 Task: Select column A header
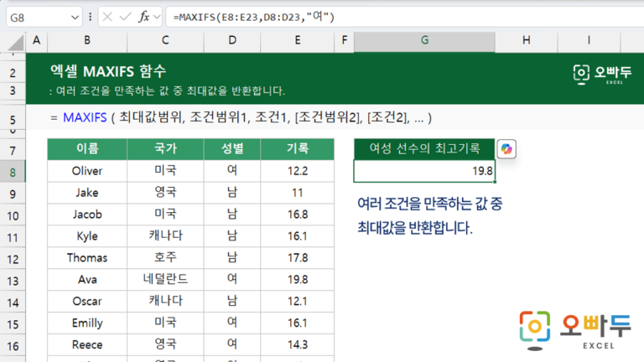(x=37, y=40)
